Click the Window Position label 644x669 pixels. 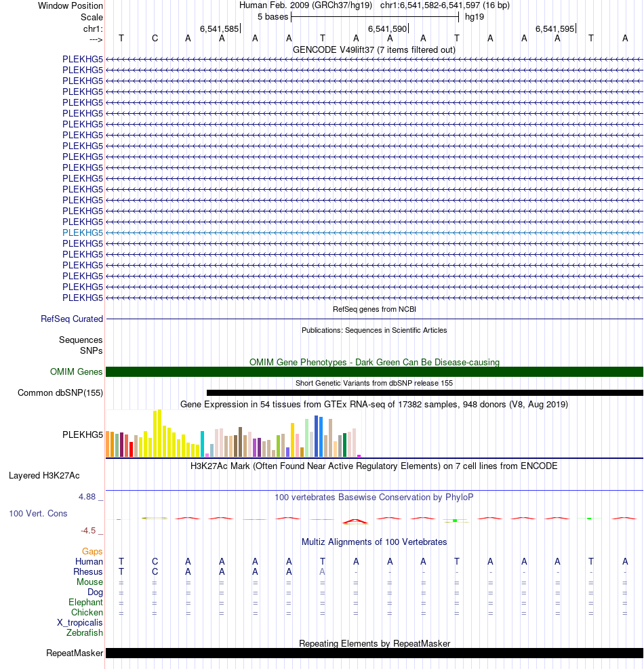(71, 5)
